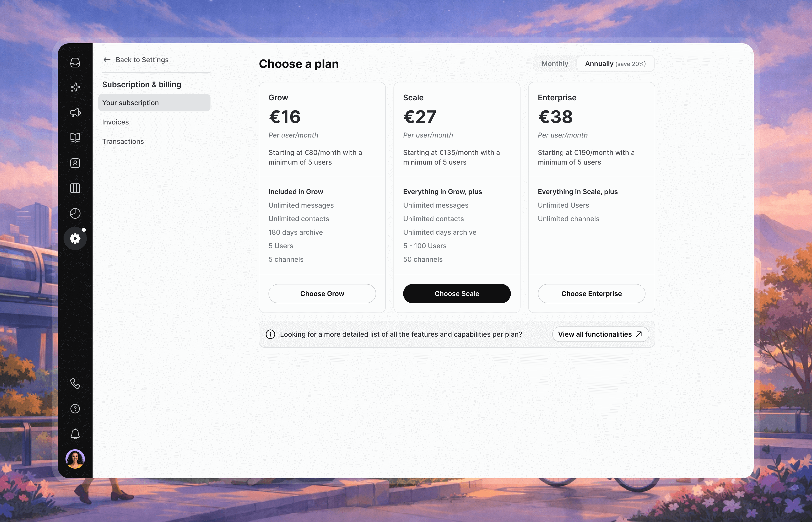
Task: Go Back to Settings
Action: [136, 60]
